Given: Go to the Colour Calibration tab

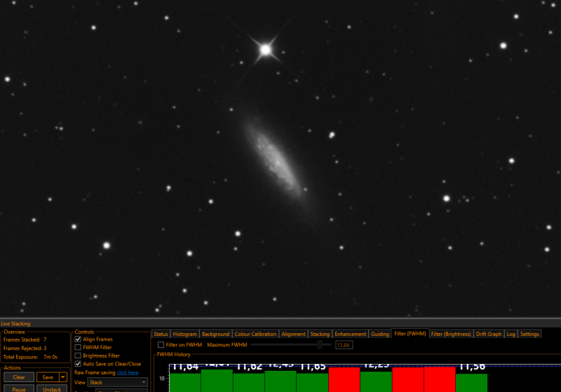Looking at the screenshot, I should pos(255,334).
